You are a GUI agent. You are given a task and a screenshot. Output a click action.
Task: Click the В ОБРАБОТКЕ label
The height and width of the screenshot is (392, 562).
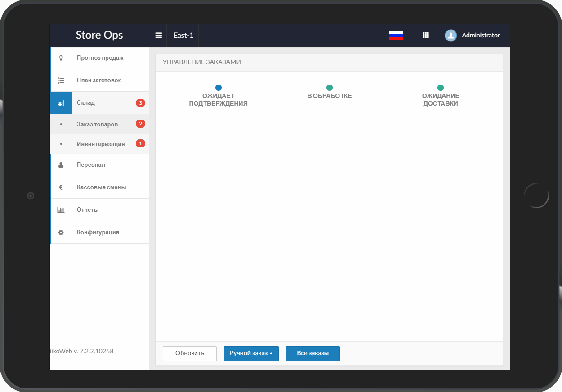(330, 96)
